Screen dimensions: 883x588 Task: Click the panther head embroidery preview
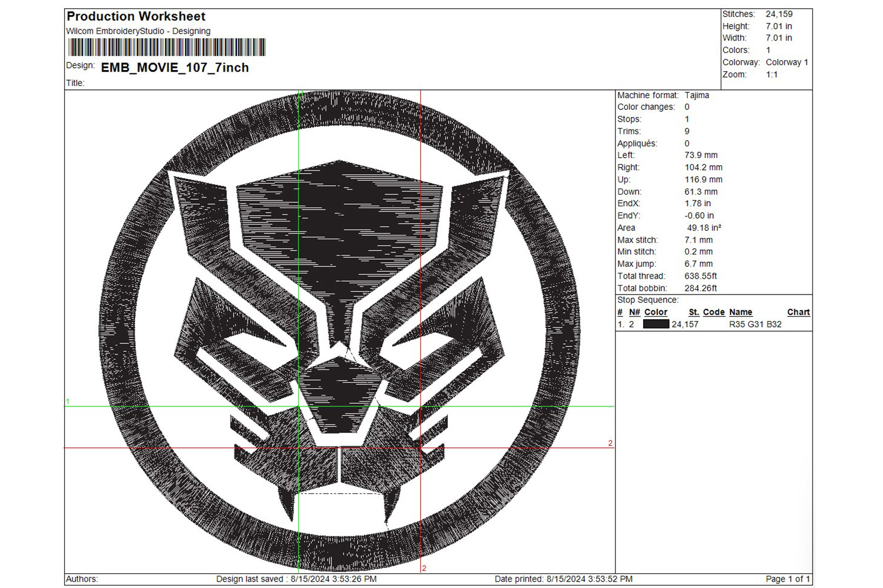coord(339,331)
